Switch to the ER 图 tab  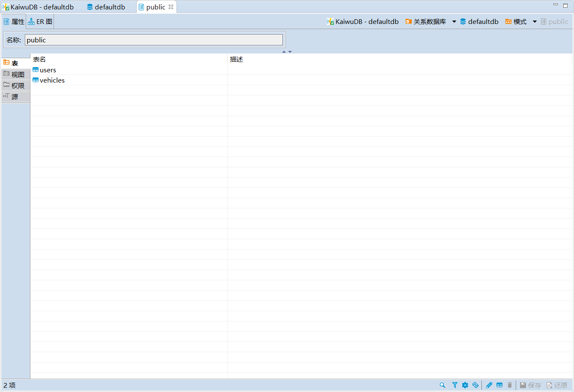pos(40,21)
